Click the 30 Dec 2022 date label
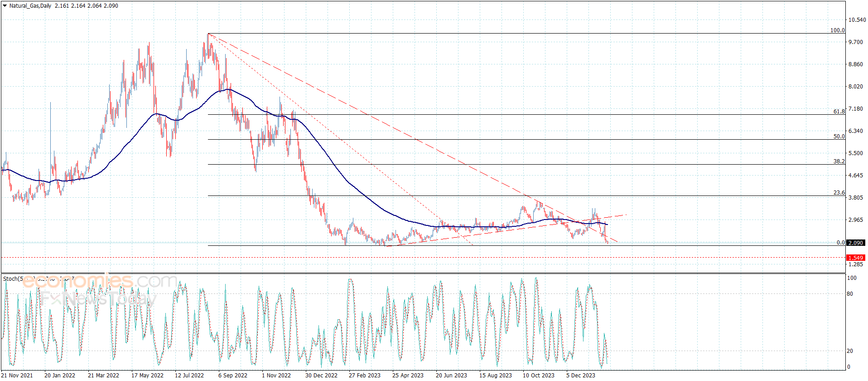Image resolution: width=868 pixels, height=381 pixels. [321, 375]
